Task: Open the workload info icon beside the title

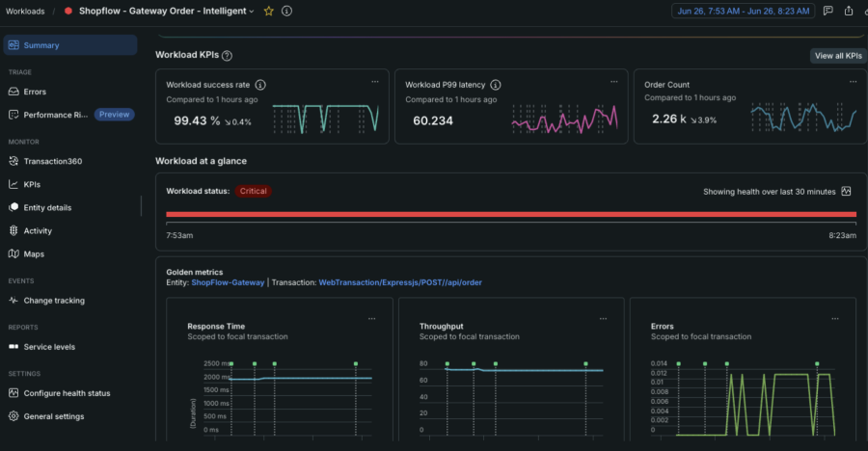Action: click(286, 11)
